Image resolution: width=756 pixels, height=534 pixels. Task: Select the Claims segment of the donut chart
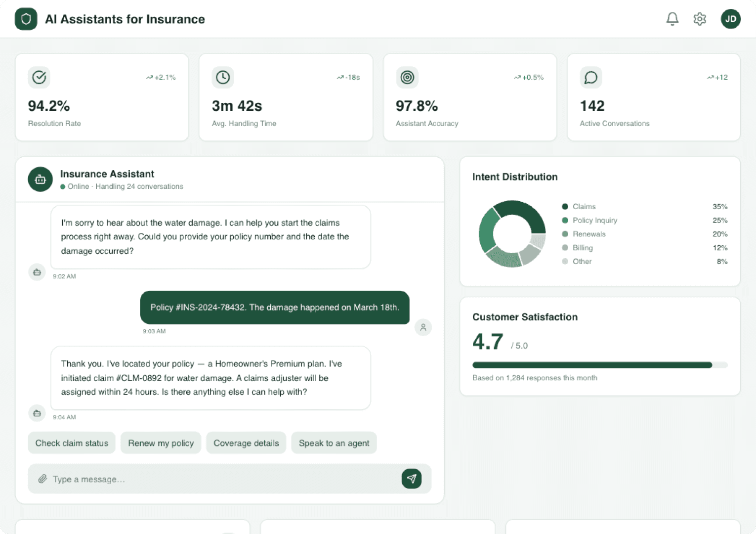point(530,210)
